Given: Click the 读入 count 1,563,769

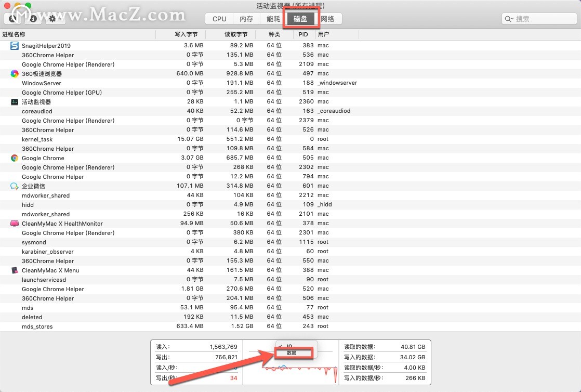Looking at the screenshot, I should (223, 347).
